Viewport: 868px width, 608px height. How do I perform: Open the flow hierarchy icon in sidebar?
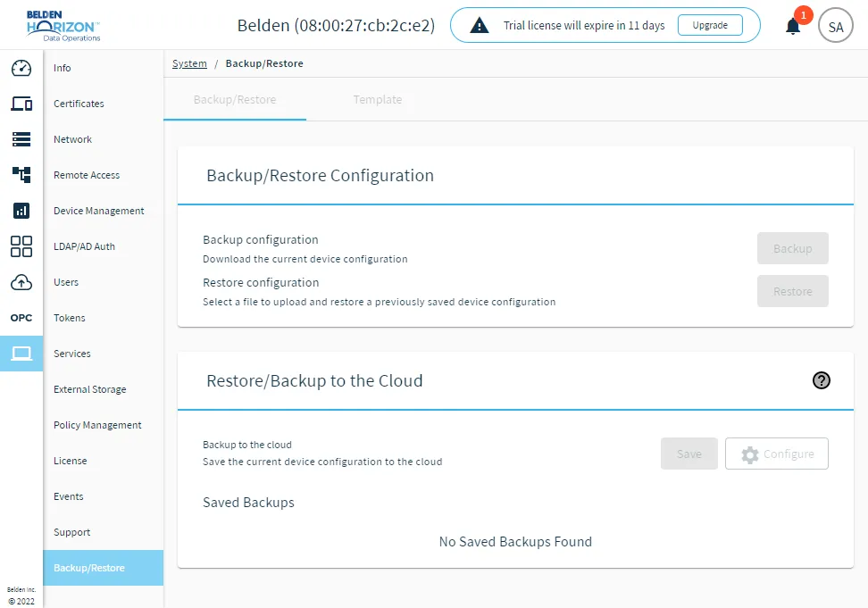pos(21,175)
